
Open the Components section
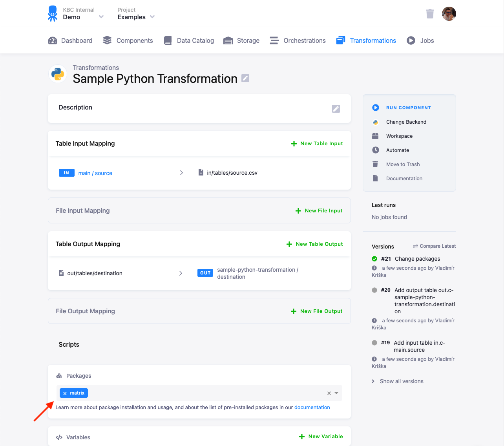[128, 40]
